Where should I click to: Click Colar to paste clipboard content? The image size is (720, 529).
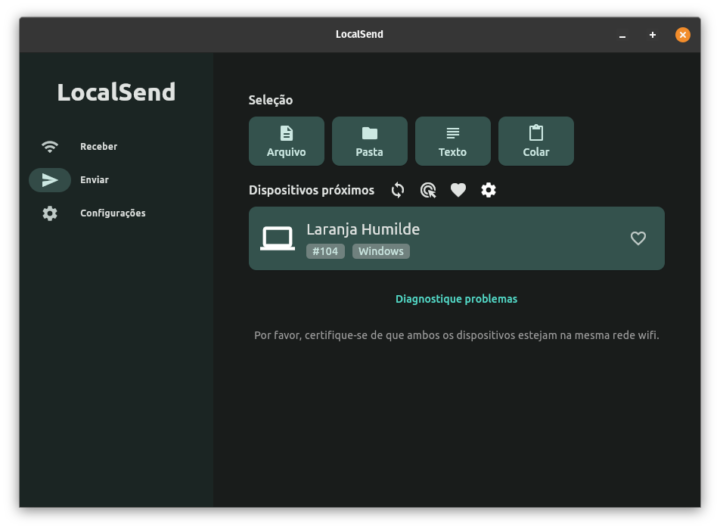coord(536,141)
